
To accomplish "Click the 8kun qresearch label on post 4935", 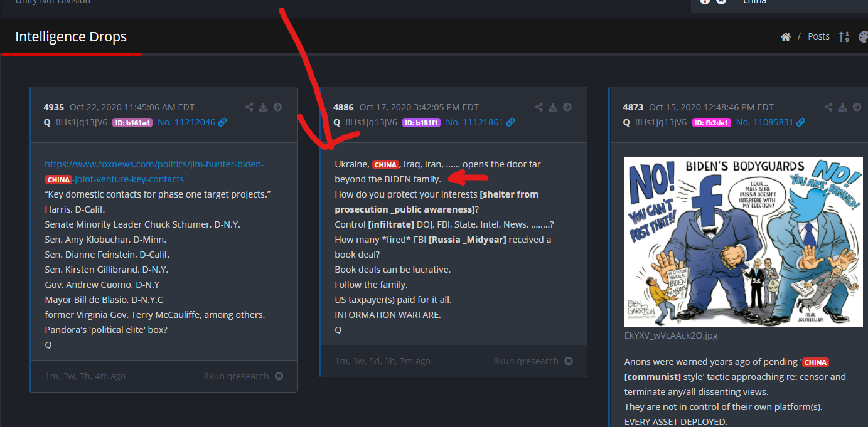I will [236, 376].
